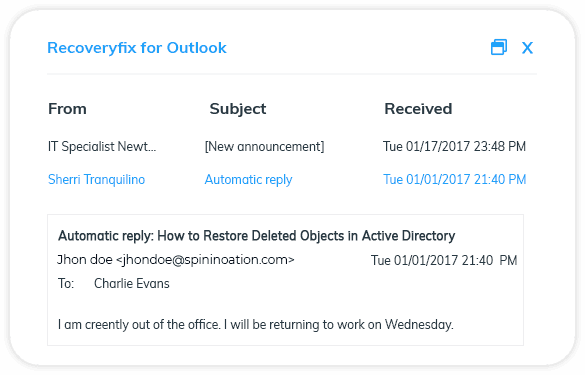Select sender Sherri Tranquilino
The image size is (585, 375).
(x=96, y=179)
